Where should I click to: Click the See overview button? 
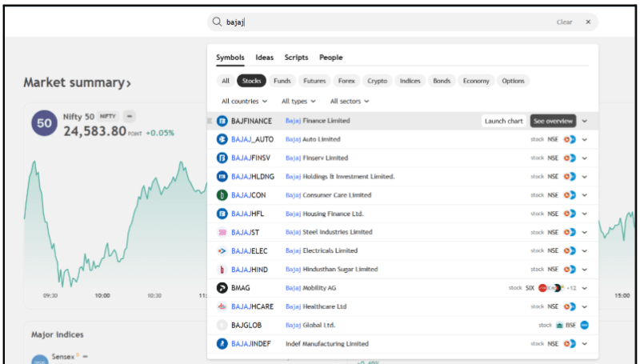click(553, 121)
